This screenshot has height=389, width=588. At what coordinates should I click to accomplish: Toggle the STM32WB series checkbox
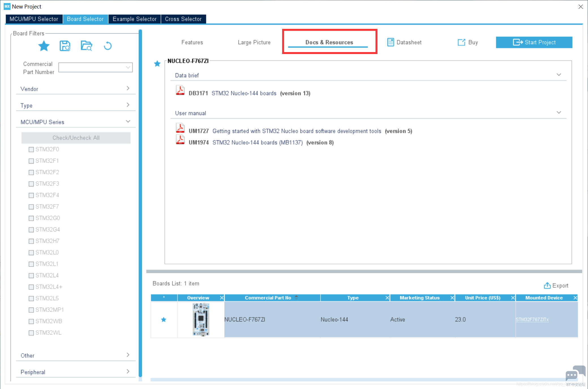click(31, 321)
